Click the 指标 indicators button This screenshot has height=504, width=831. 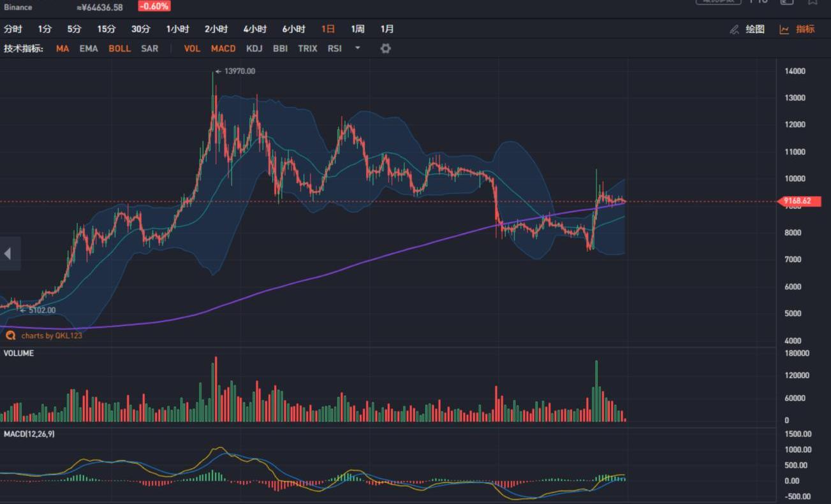click(805, 29)
